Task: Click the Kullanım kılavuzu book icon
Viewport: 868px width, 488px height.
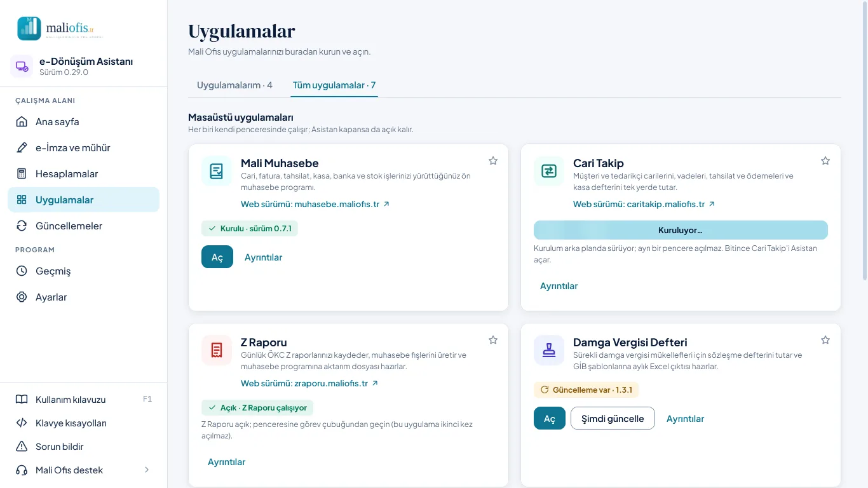Action: coord(22,400)
